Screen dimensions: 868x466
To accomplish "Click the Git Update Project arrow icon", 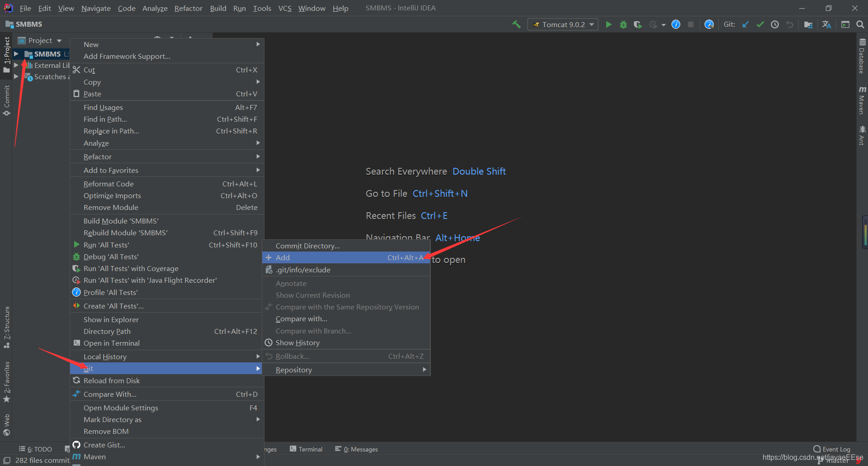I will click(x=745, y=24).
